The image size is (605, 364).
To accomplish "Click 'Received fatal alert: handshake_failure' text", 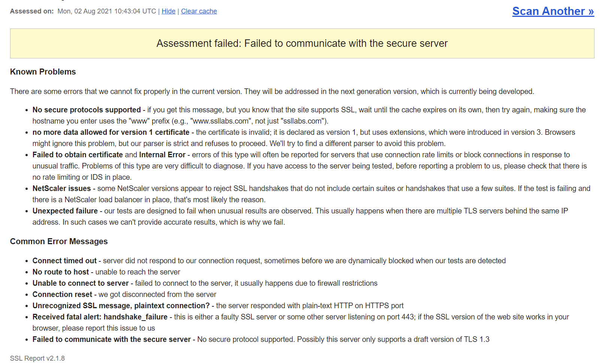I will (x=100, y=317).
